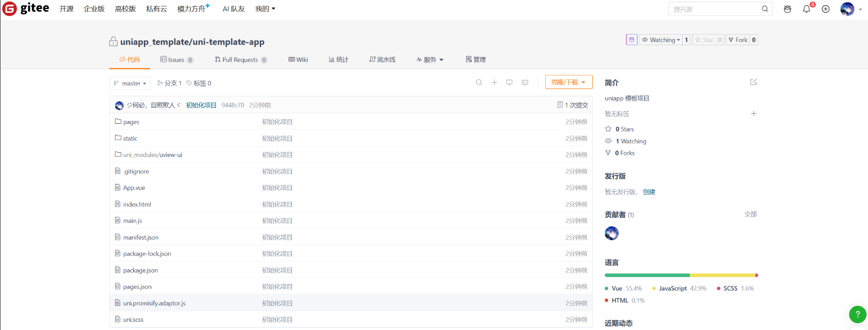Click the search files magnifier icon in toolbar
The image size is (868, 330).
479,83
